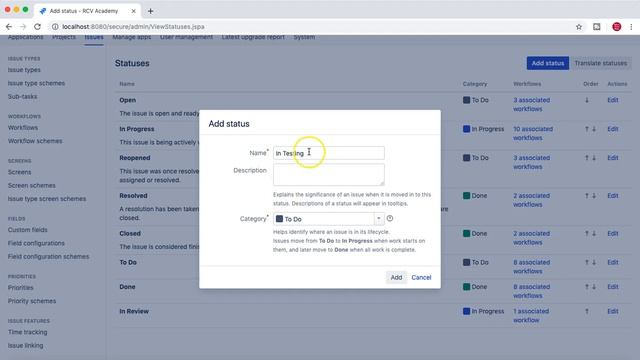This screenshot has width=640, height=360.
Task: Click the To Do category combo box
Action: point(329,219)
